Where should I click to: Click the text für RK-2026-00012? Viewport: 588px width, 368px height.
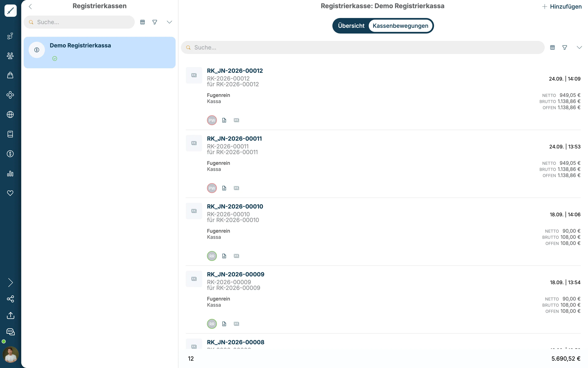[233, 84]
